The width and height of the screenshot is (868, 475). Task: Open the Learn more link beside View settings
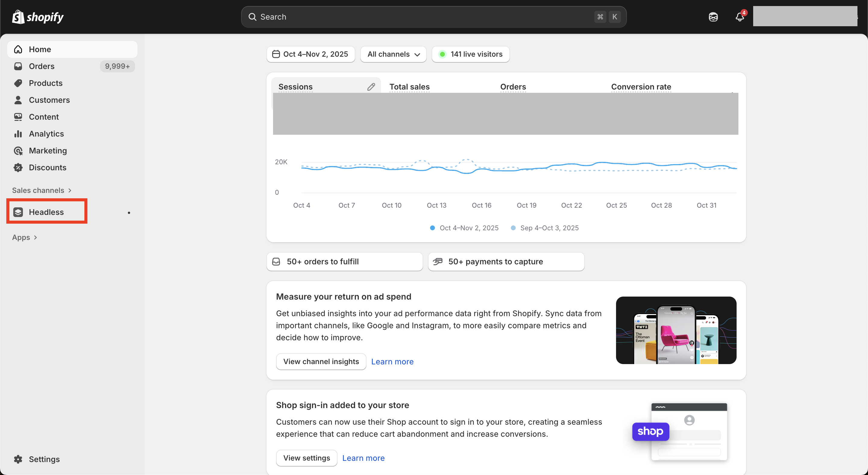[x=363, y=458]
